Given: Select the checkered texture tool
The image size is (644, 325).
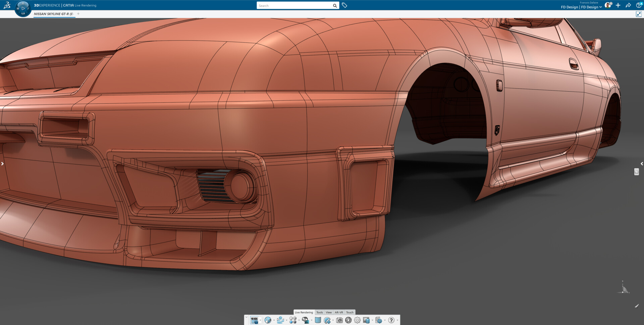Looking at the screenshot, I should point(318,320).
